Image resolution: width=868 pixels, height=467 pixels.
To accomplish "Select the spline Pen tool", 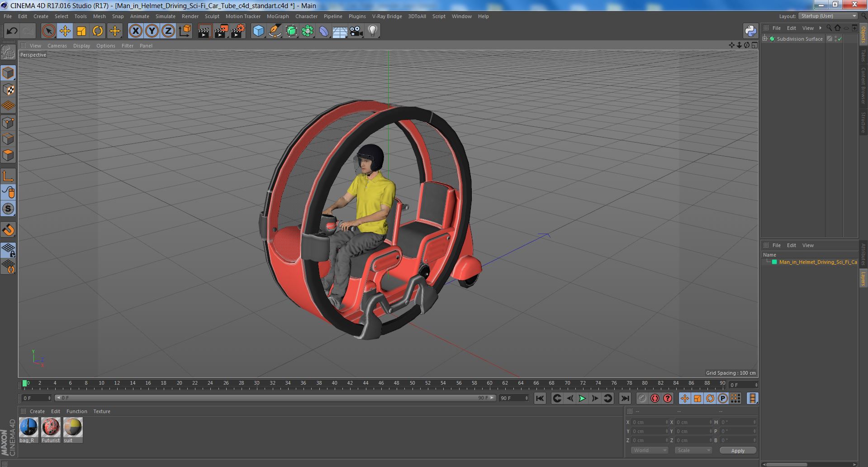I will (x=275, y=31).
